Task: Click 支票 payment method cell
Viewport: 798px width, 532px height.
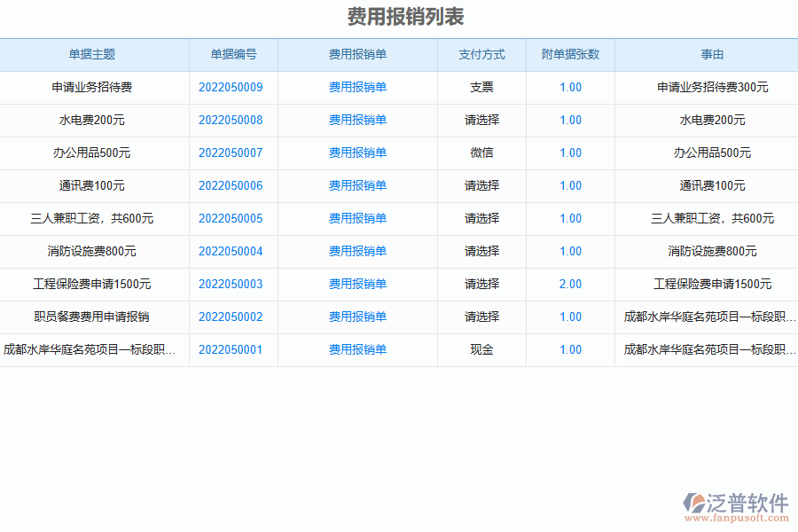Action: point(481,87)
